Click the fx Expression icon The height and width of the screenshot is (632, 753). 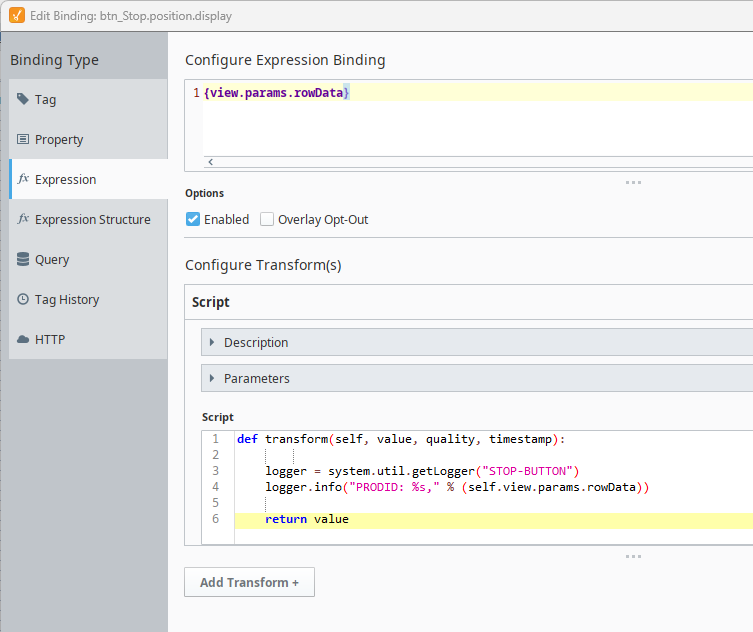[24, 180]
